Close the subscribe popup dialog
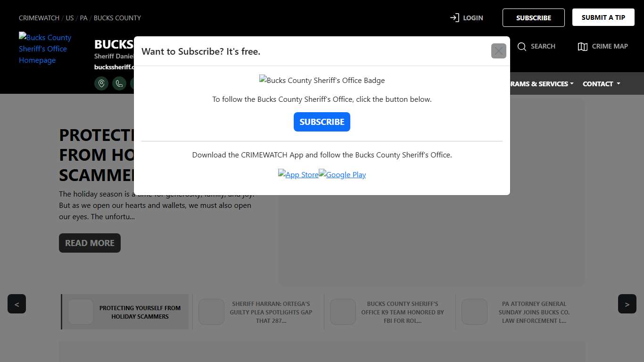 coord(498,51)
